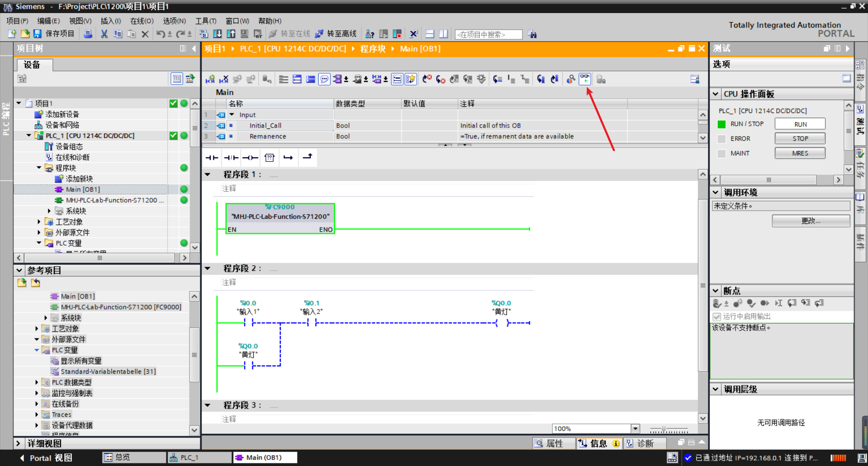Viewport: 868px width, 466px height.
Task: Click the download to device icon
Action: [x=217, y=34]
